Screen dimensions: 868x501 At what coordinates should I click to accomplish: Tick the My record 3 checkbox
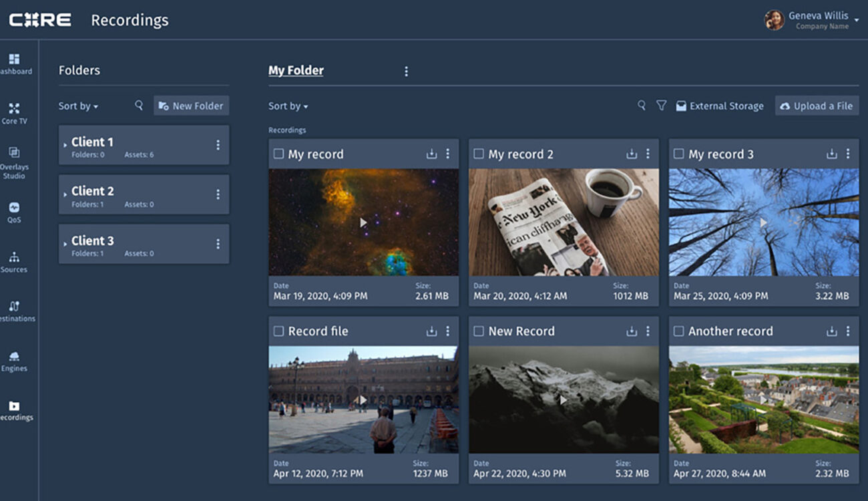coord(679,154)
